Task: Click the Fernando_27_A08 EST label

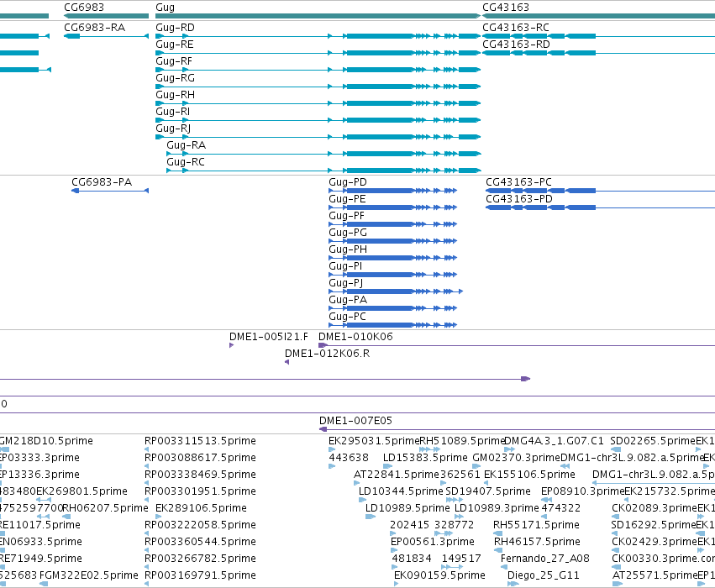Action: pos(545,559)
